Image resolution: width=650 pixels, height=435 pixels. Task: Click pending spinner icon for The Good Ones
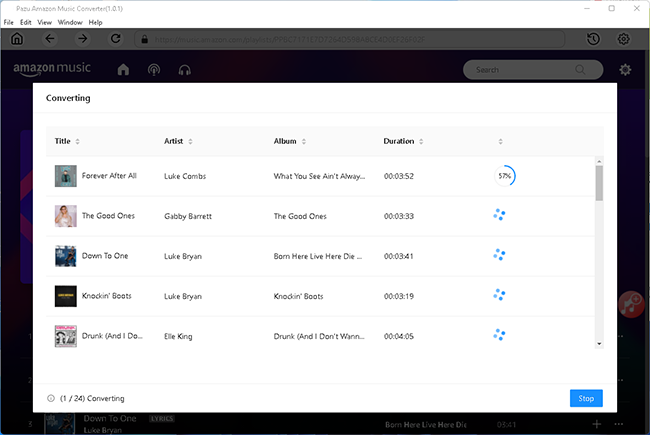pyautogui.click(x=499, y=215)
